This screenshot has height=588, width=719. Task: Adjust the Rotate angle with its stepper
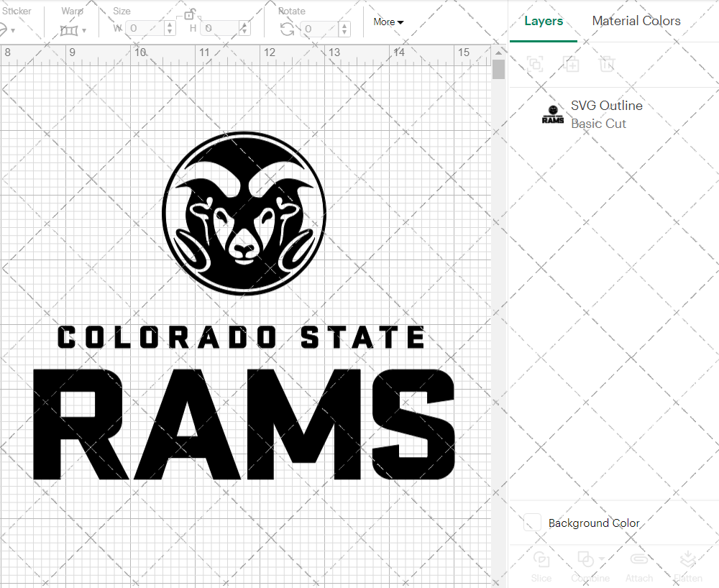click(344, 29)
